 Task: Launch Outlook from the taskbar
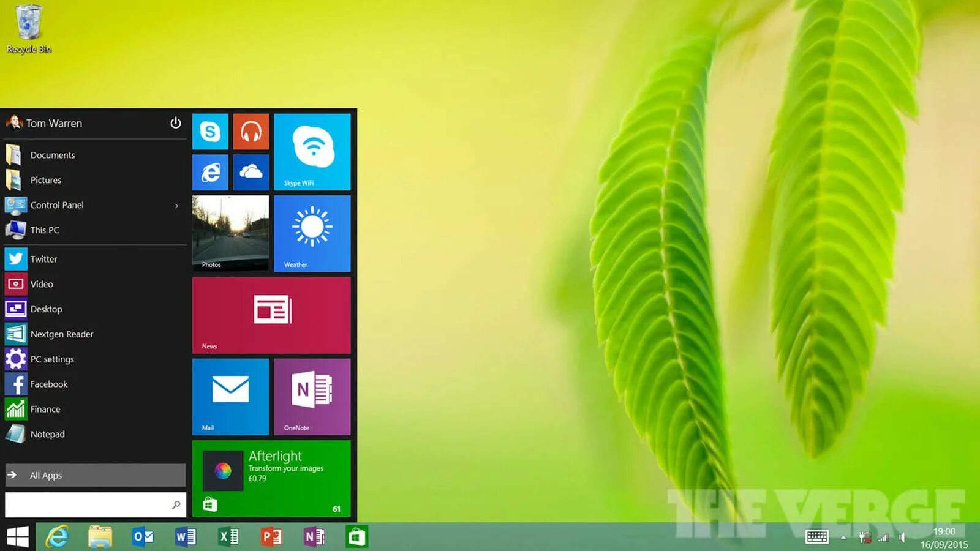143,537
